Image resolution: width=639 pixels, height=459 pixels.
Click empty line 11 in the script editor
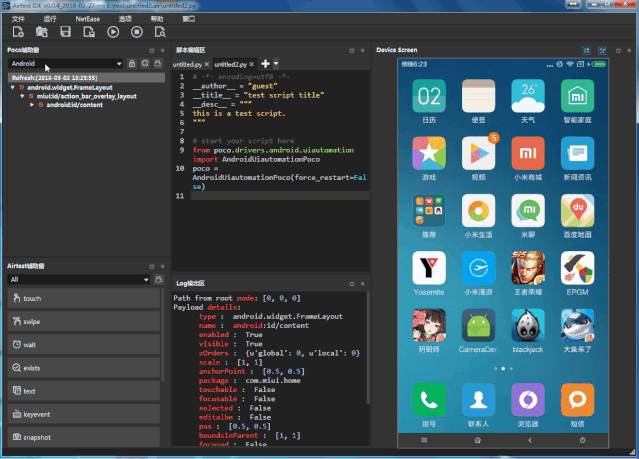280,196
